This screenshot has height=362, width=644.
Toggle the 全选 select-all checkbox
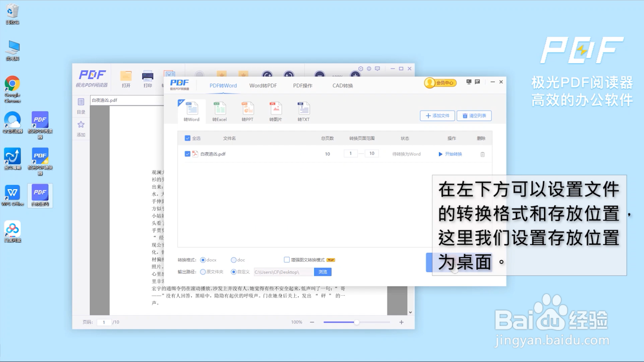187,138
